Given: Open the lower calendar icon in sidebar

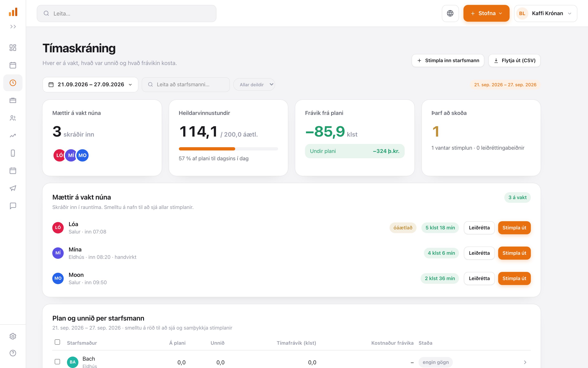Looking at the screenshot, I should pyautogui.click(x=13, y=171).
